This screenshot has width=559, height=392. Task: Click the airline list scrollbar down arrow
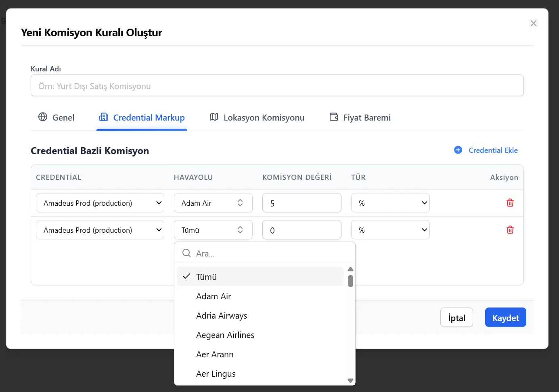(350, 380)
